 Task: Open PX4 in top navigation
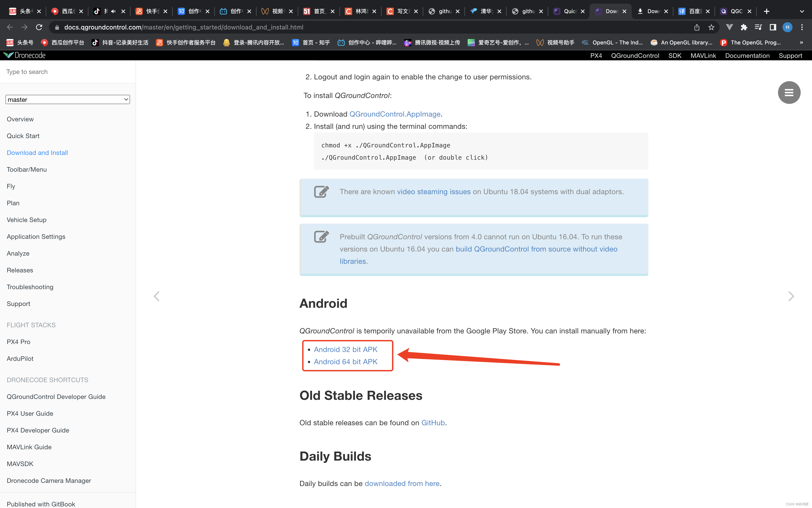[x=596, y=56]
